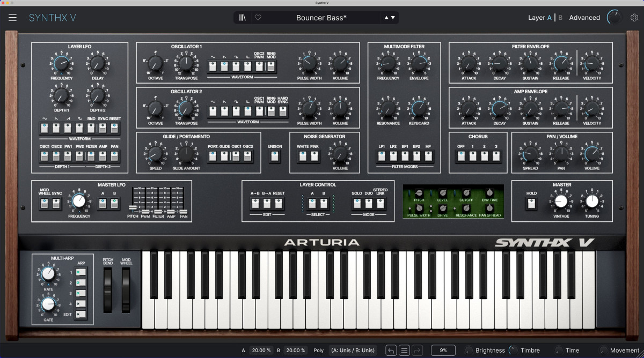Click the redo arrow in bottom bar
The width and height of the screenshot is (644, 358).
(418, 350)
